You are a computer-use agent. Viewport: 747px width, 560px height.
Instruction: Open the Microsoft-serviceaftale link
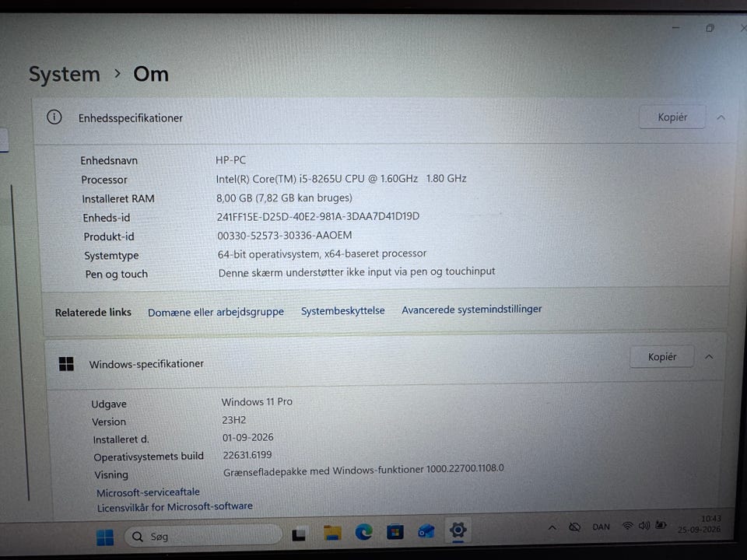point(148,492)
